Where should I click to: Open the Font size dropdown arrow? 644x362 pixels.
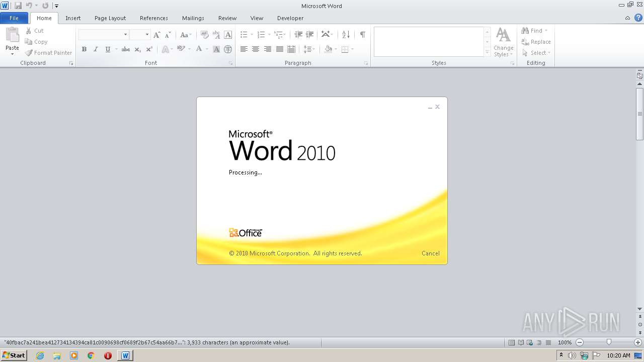pos(147,35)
